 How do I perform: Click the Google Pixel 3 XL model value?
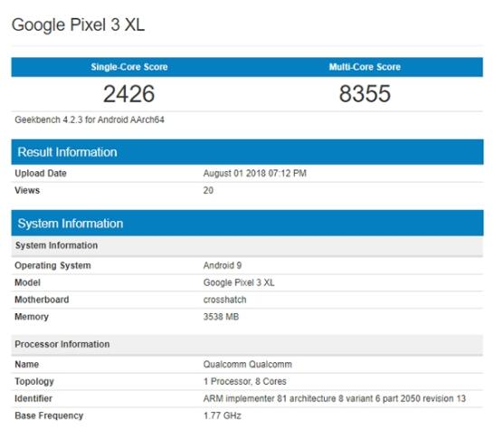pyautogui.click(x=239, y=282)
